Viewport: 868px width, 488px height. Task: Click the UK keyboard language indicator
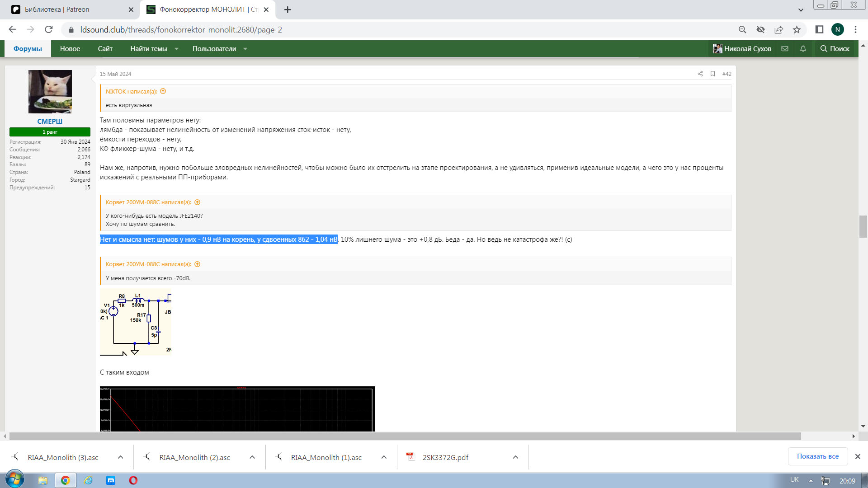(x=794, y=480)
